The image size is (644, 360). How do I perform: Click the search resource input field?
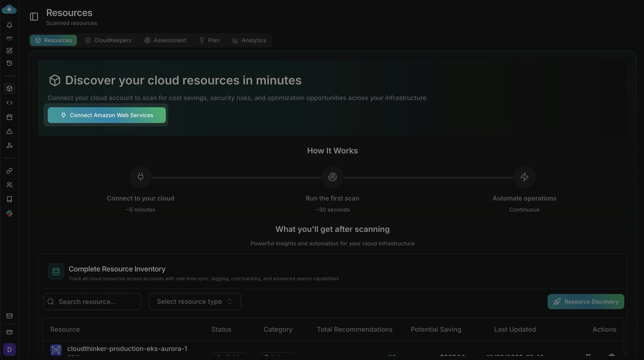tap(92, 301)
